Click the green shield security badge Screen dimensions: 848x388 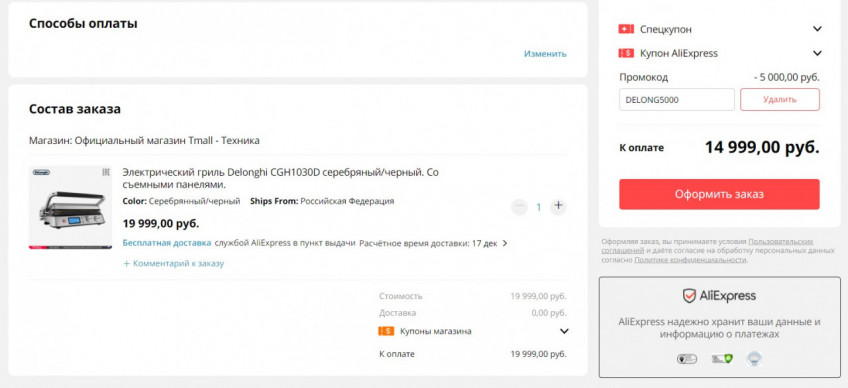pyautogui.click(x=722, y=359)
